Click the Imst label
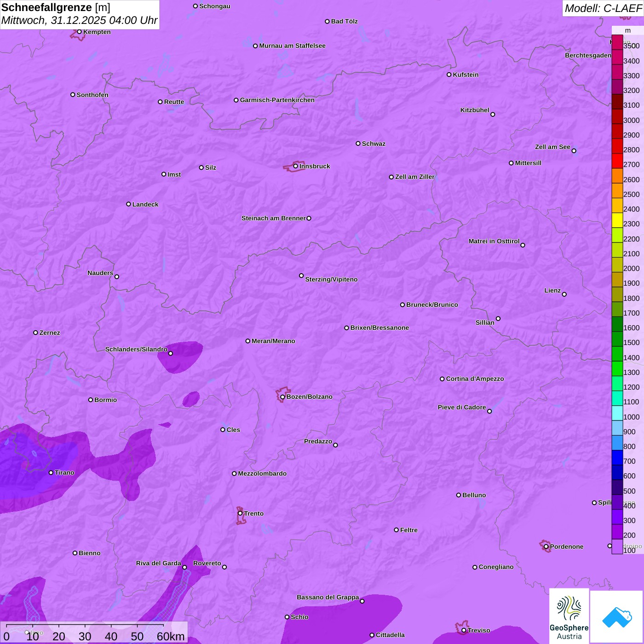This screenshot has width=644, height=644. [x=174, y=174]
